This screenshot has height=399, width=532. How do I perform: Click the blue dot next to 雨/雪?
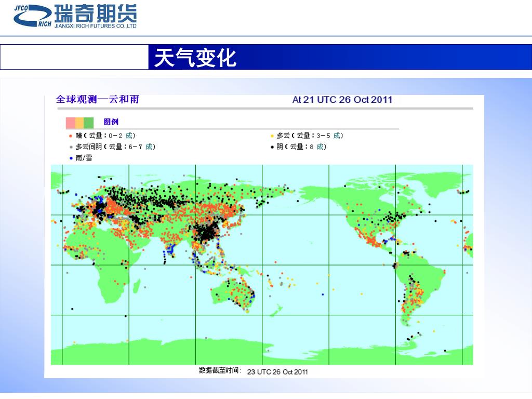click(71, 158)
